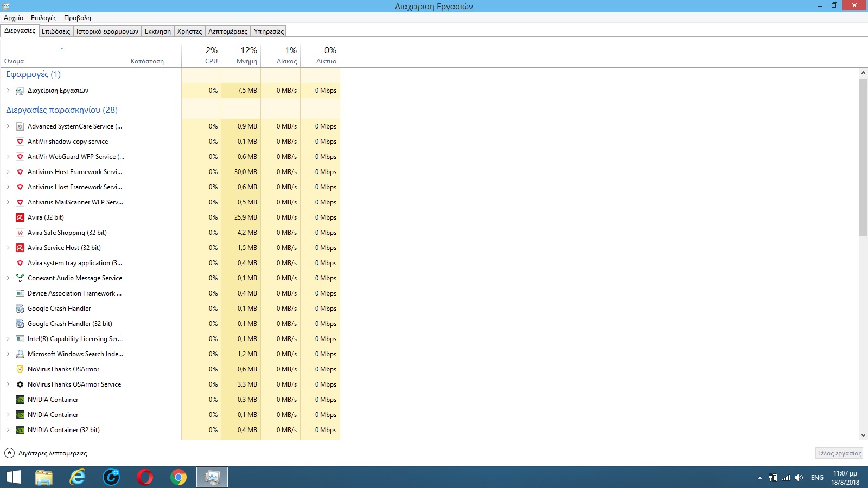Select the Microsoft Windows Search Indexer icon
Image resolution: width=868 pixels, height=488 pixels.
(x=20, y=354)
